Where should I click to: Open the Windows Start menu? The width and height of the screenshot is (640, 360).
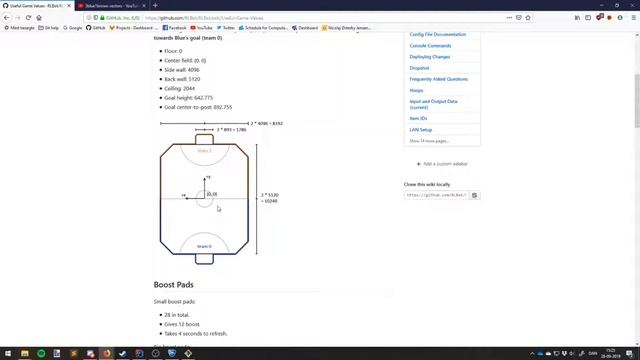[8, 353]
